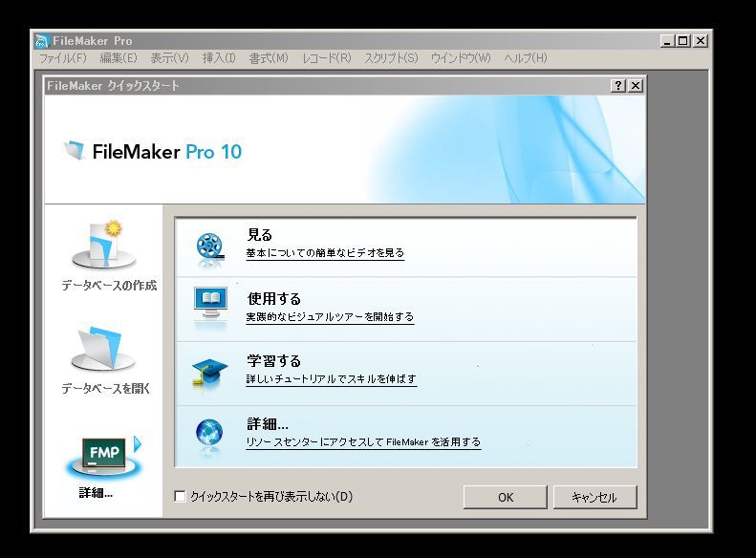Screen dimensions: 756x558
Task: Open the 編集(E) menu
Action: (x=119, y=58)
